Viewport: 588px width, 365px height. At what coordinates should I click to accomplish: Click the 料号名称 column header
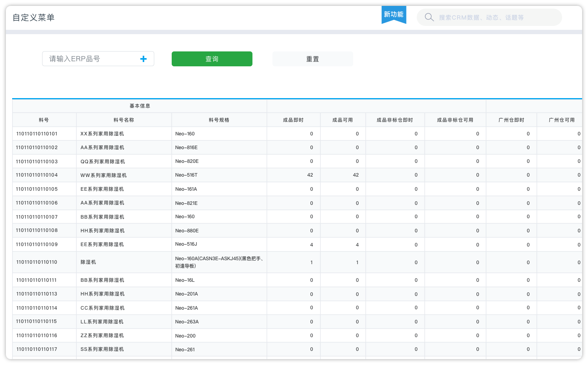124,120
